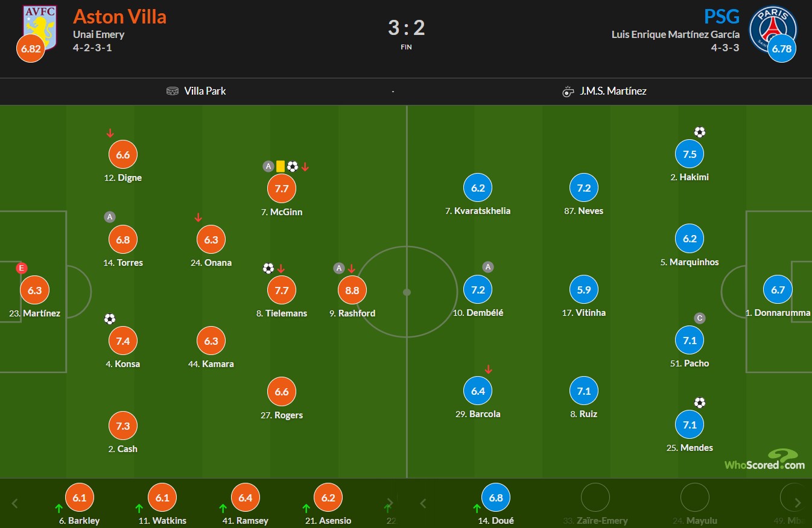Click the goal ball icon above Hakimi
Screen dimensions: 812x528
click(x=699, y=132)
